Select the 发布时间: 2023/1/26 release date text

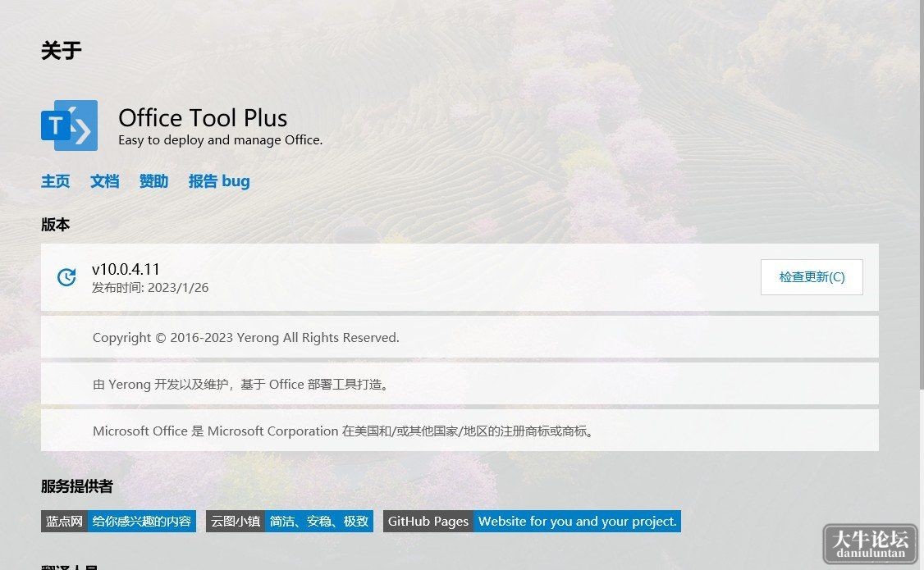(150, 288)
